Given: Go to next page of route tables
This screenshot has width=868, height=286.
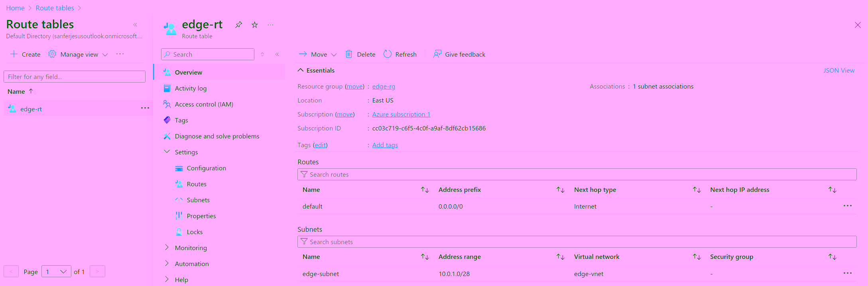Looking at the screenshot, I should [97, 272].
